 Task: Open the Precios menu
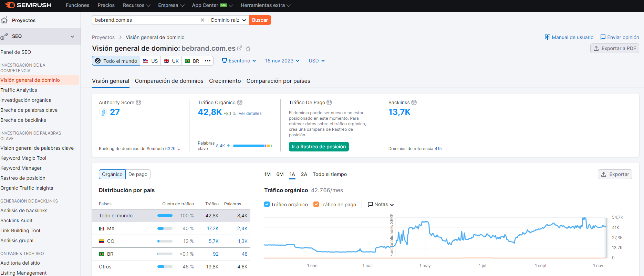[x=106, y=5]
